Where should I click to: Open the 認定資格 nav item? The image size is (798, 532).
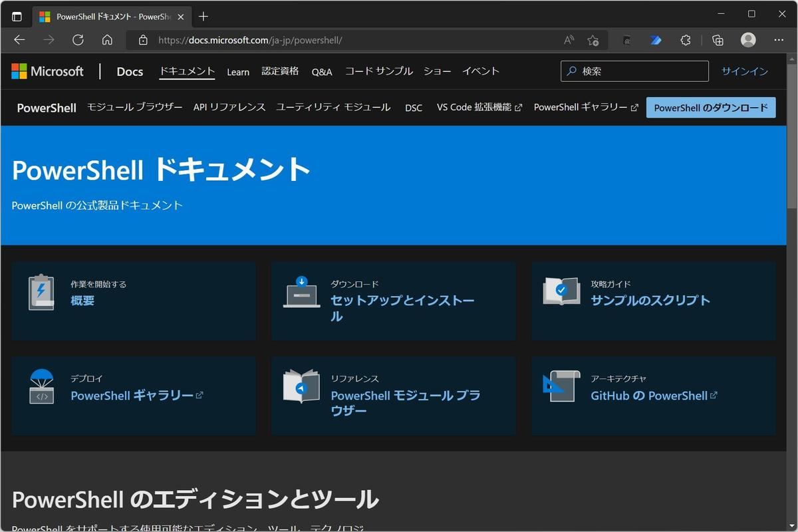coord(280,71)
